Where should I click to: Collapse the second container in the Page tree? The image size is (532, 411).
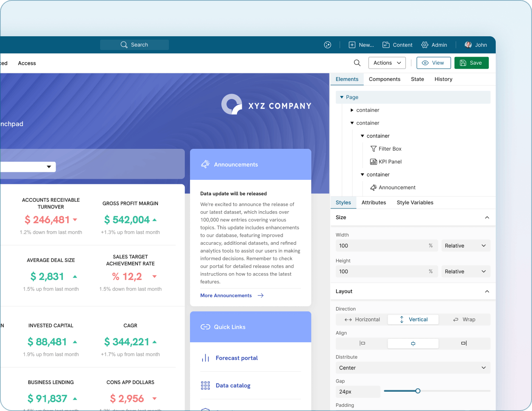point(353,123)
